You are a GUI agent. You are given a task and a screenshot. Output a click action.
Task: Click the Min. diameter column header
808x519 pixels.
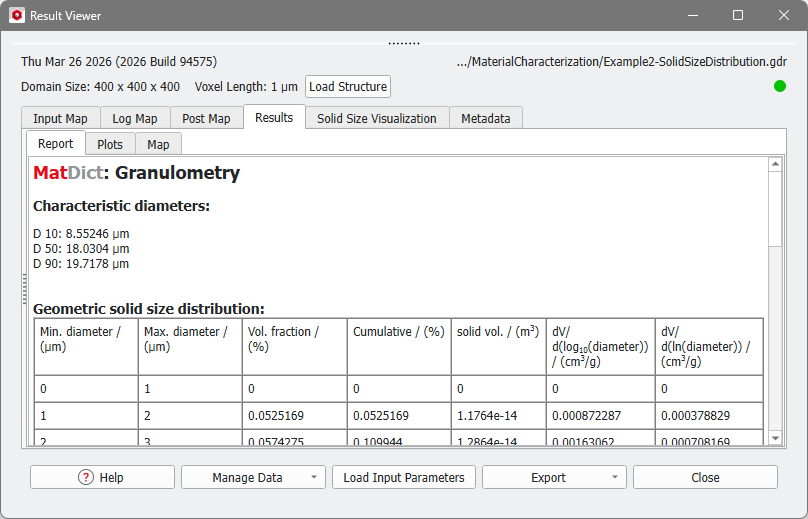[x=86, y=347]
